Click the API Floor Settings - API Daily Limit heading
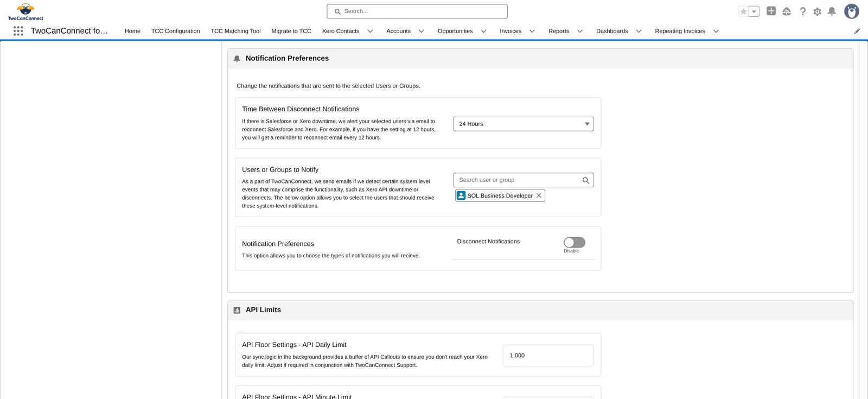This screenshot has height=399, width=868. point(294,345)
